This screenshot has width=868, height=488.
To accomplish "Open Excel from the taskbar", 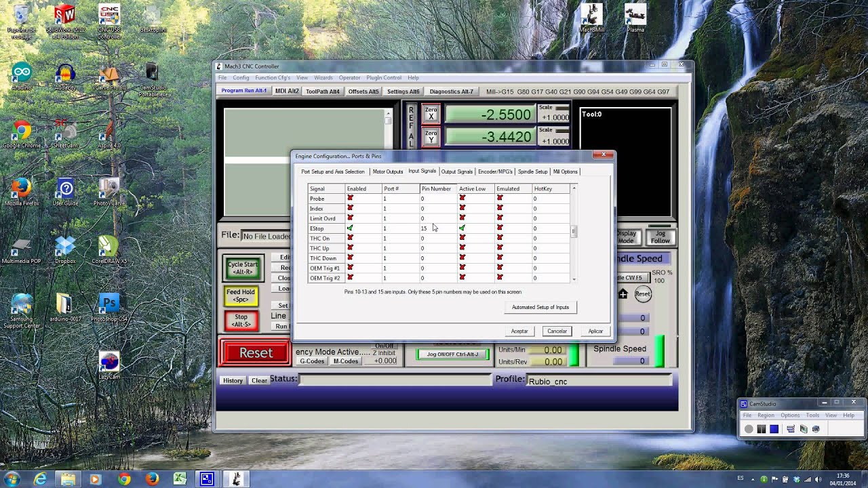I will pyautogui.click(x=180, y=479).
